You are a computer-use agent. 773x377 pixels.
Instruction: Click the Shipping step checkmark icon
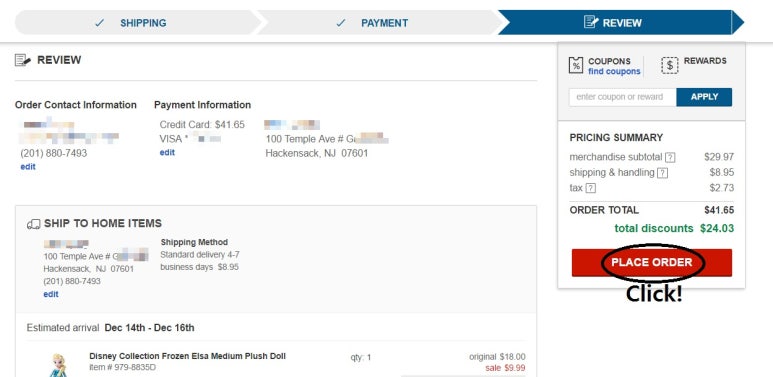(100, 23)
